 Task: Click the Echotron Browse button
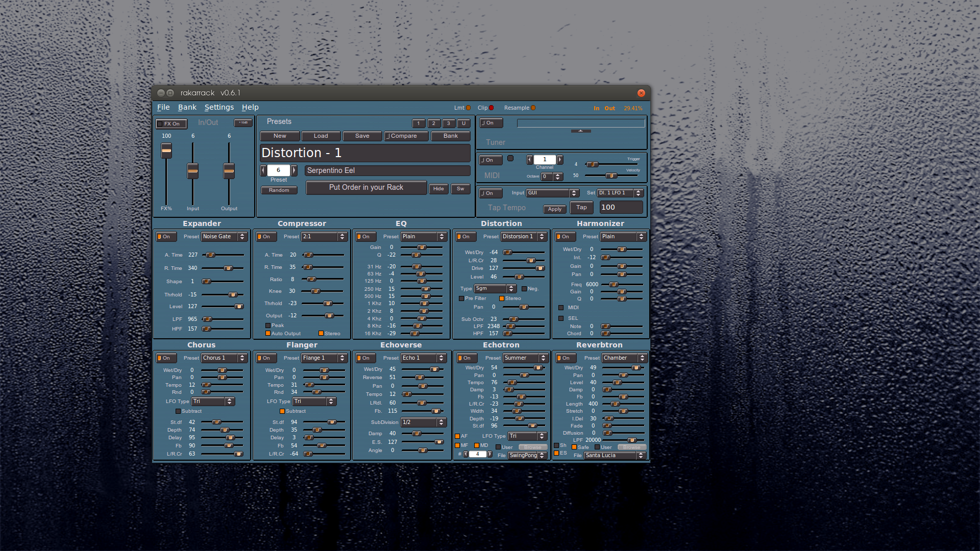[533, 447]
